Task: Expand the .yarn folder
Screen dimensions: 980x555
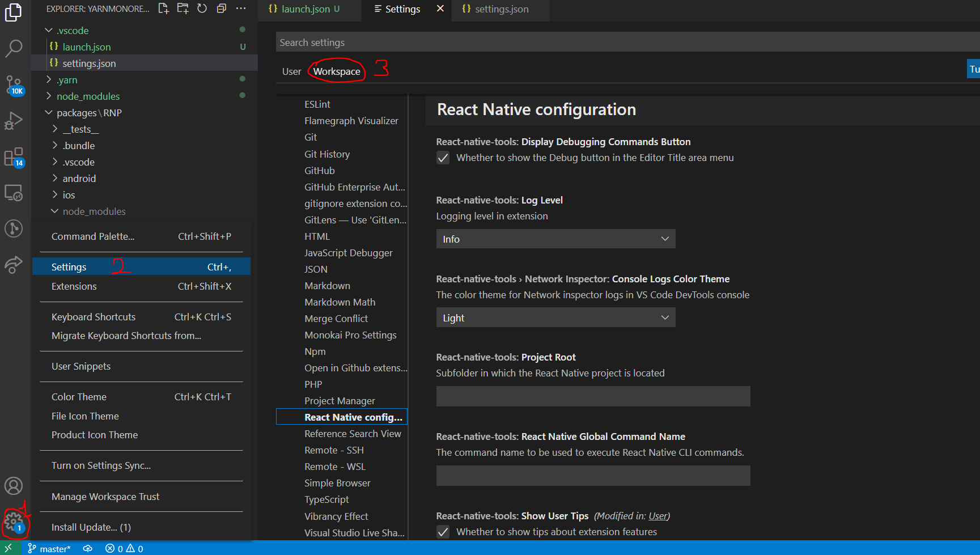Action: coord(145,79)
